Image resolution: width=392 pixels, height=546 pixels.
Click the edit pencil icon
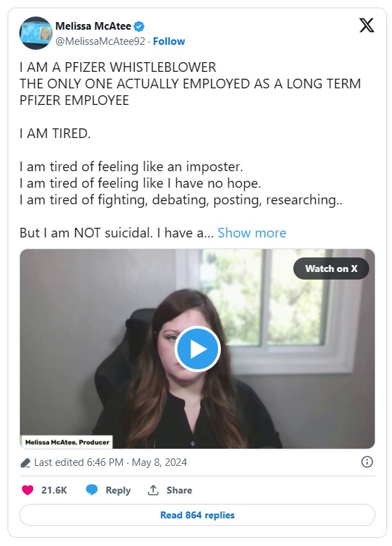pos(25,462)
